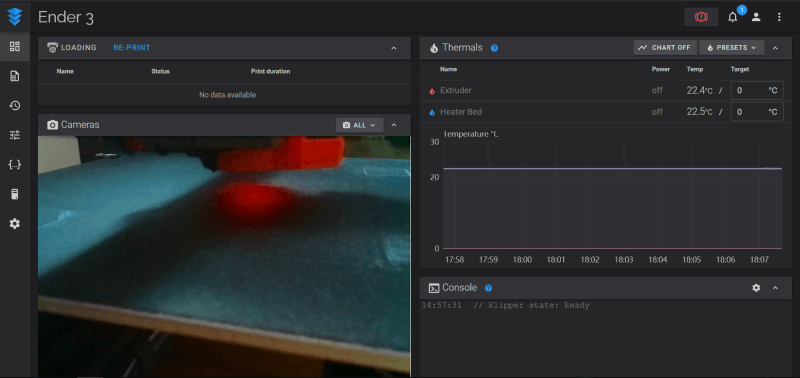Click the emergency stop button
Viewport: 800px width, 378px height.
pyautogui.click(x=701, y=17)
